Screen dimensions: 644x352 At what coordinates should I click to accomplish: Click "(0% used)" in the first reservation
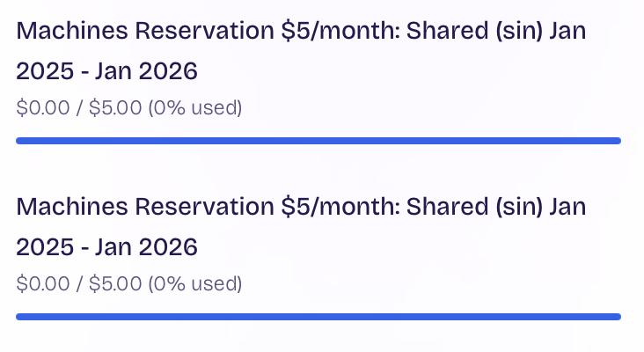point(194,109)
